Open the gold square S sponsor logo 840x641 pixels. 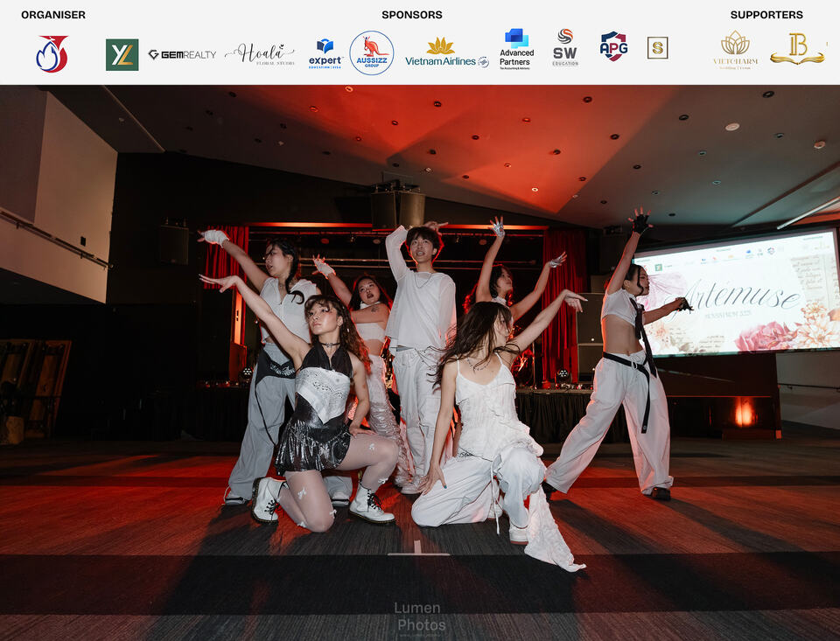657,48
